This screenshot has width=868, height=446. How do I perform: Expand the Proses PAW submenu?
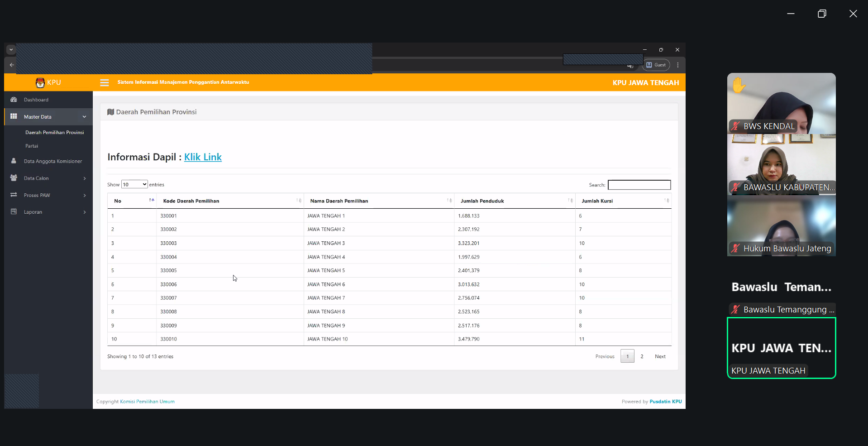tap(85, 195)
